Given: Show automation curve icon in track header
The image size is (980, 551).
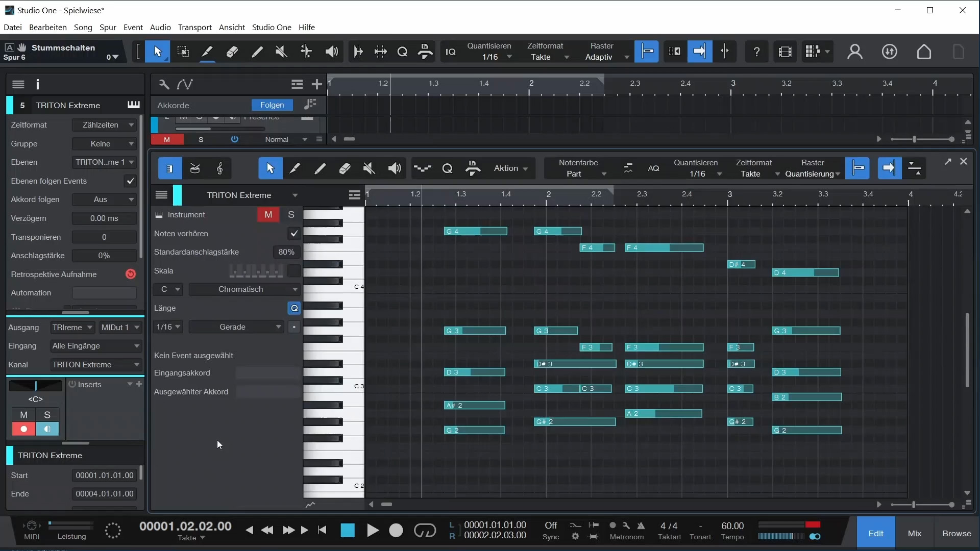Looking at the screenshot, I should click(x=185, y=84).
